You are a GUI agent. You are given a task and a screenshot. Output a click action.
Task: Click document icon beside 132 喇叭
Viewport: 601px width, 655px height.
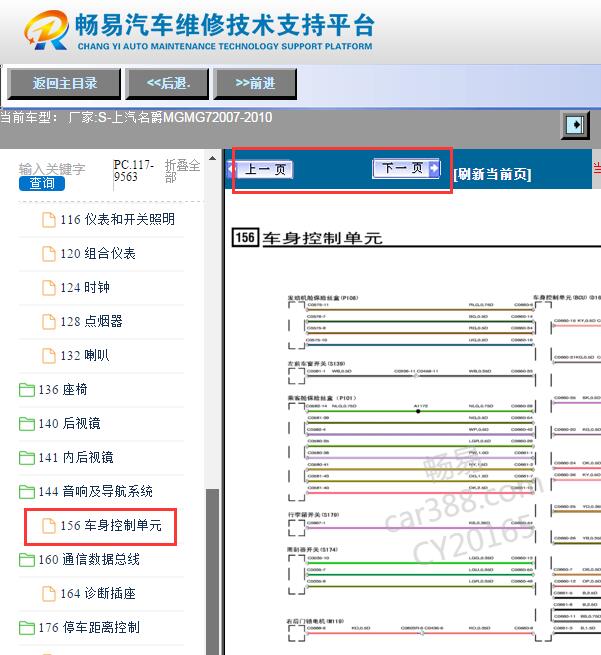coord(49,356)
